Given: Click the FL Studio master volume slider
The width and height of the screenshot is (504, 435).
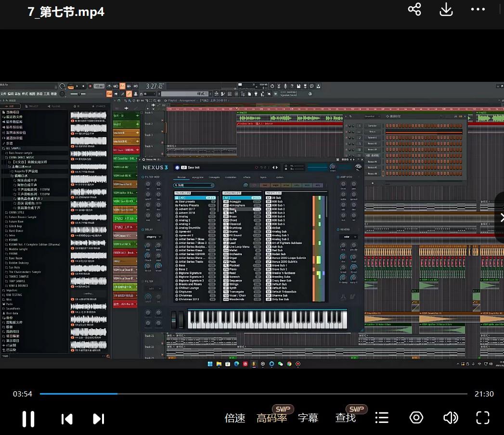Looking at the screenshot, I should point(79,94).
